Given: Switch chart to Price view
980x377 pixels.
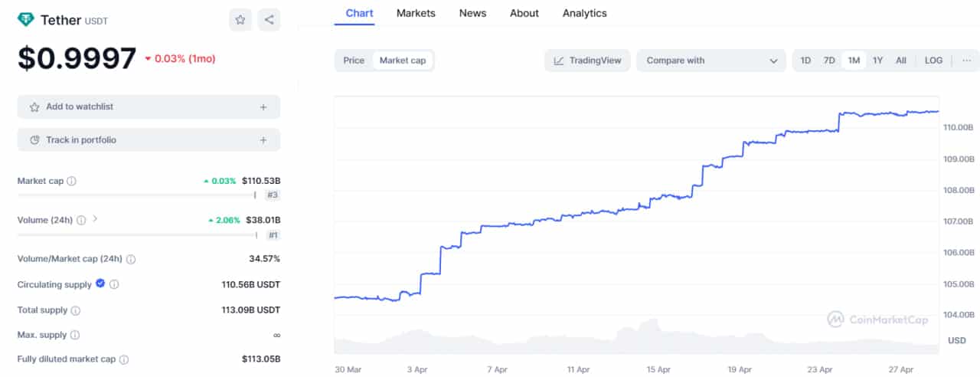Looking at the screenshot, I should [x=354, y=61].
